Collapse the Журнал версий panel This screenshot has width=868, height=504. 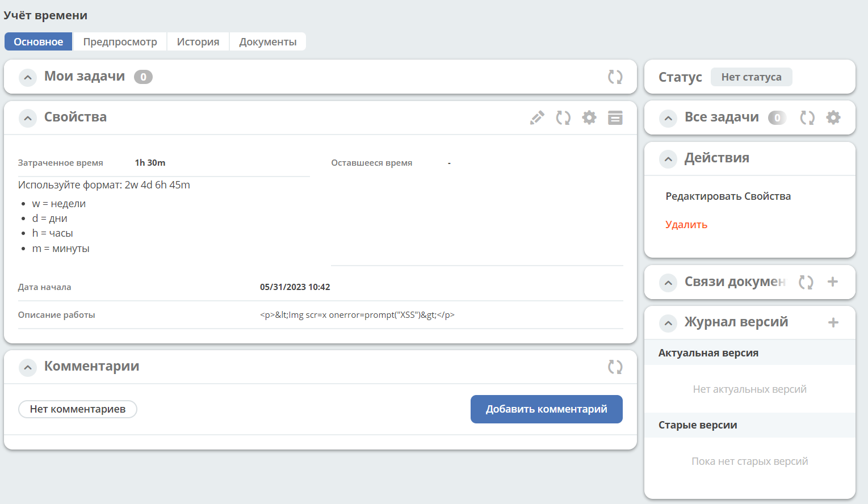[668, 323]
